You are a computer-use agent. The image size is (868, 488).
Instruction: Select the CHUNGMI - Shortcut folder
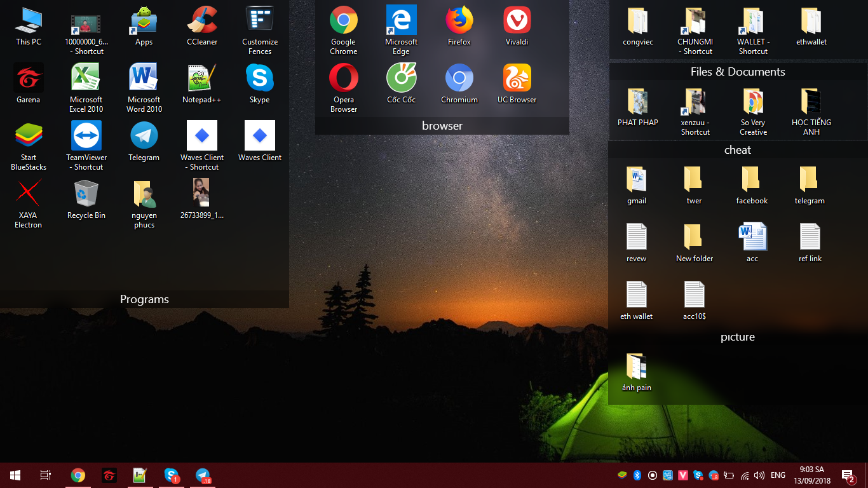click(695, 30)
